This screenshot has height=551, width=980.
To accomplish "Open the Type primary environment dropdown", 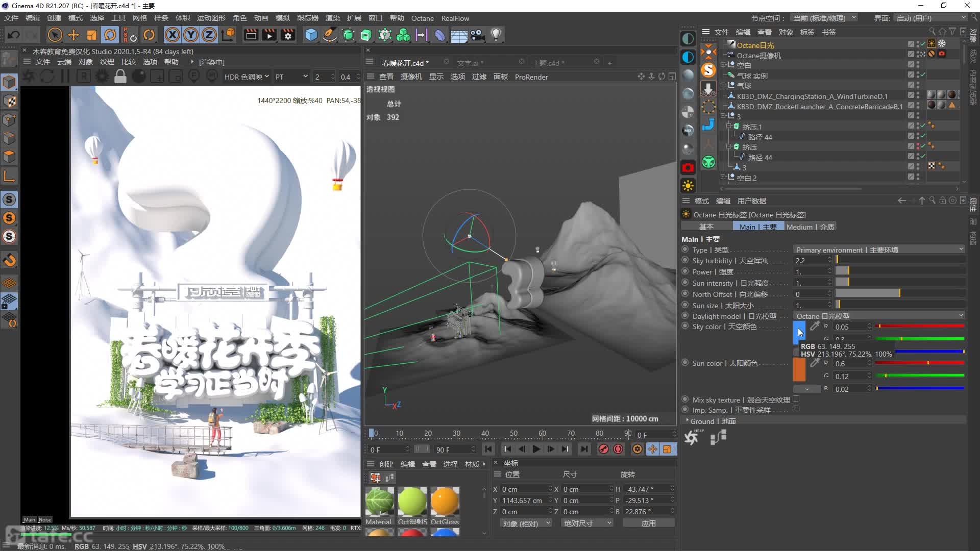I will [879, 249].
